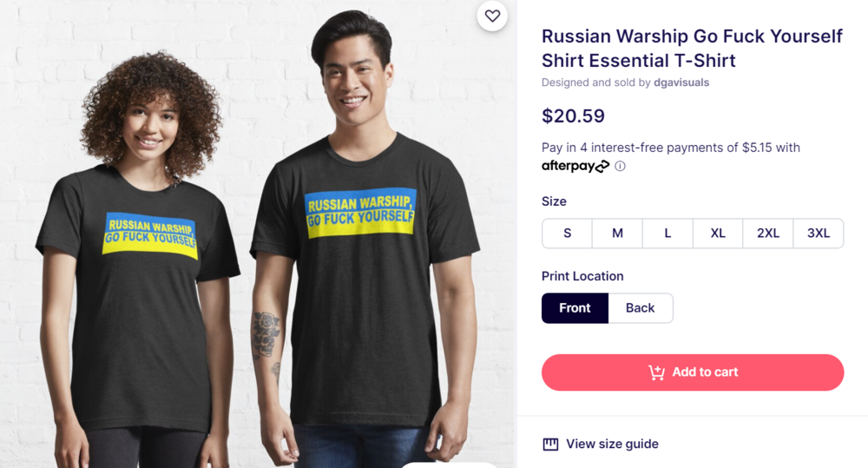This screenshot has height=468, width=868.
Task: Select size XL
Action: tap(718, 233)
